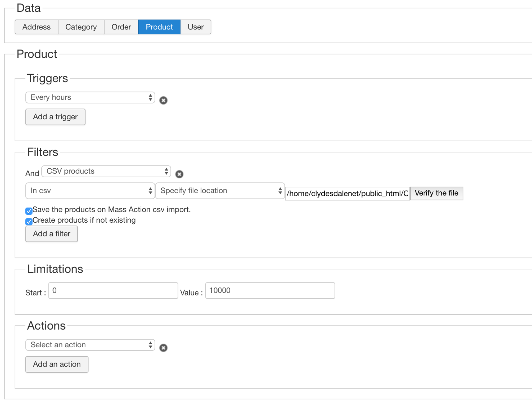This screenshot has width=532, height=414.
Task: Switch to the Category data tab
Action: point(81,27)
